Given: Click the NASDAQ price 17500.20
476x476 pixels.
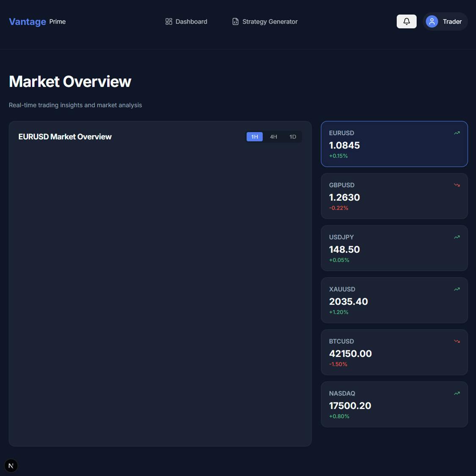Looking at the screenshot, I should pyautogui.click(x=350, y=406).
